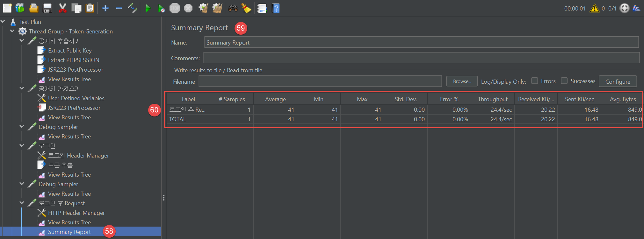Collapse the second Debug Sampler node
644x239 pixels.
tap(22, 184)
